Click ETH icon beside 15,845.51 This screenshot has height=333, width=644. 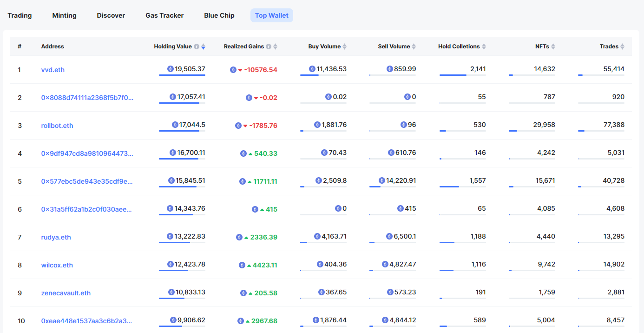coord(171,180)
